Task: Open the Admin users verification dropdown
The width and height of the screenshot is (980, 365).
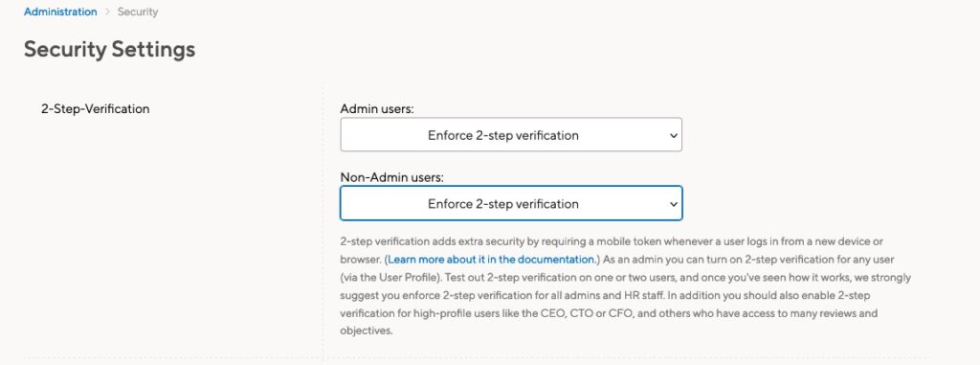Action: point(511,135)
